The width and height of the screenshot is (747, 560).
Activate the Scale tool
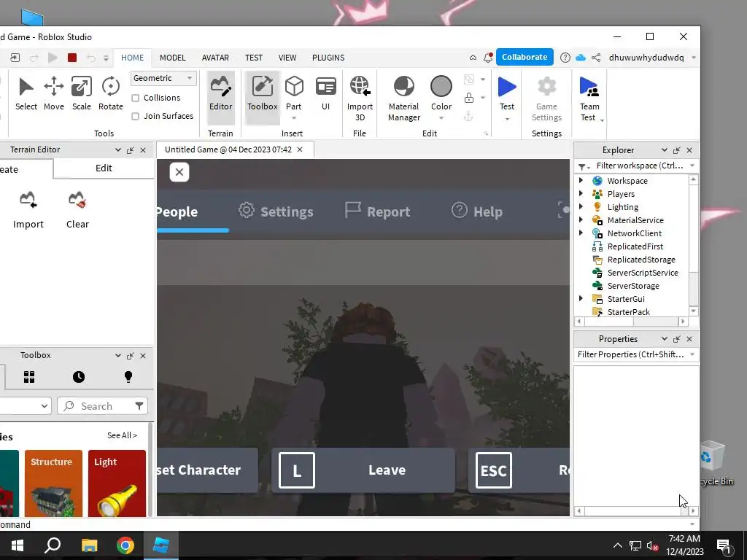82,94
